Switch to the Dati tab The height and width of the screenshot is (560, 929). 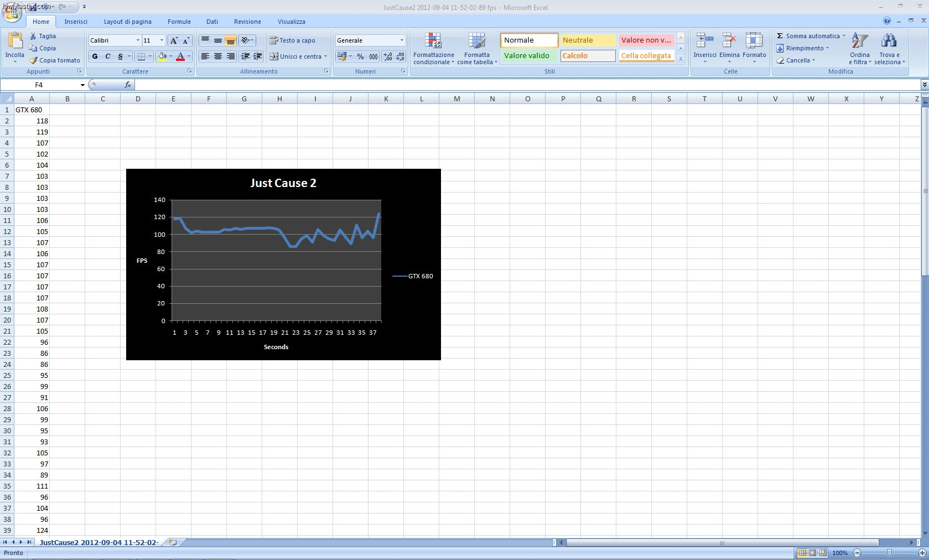point(212,22)
